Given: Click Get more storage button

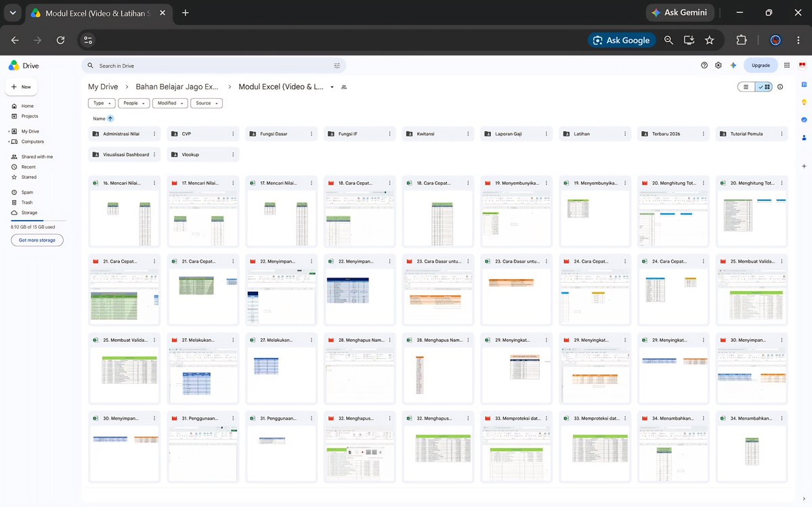Looking at the screenshot, I should pos(37,240).
